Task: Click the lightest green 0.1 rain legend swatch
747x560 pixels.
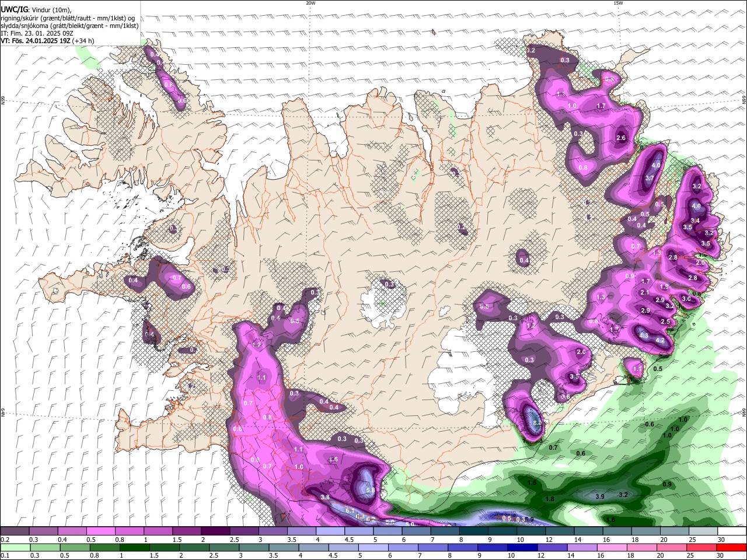Action: click(x=15, y=548)
